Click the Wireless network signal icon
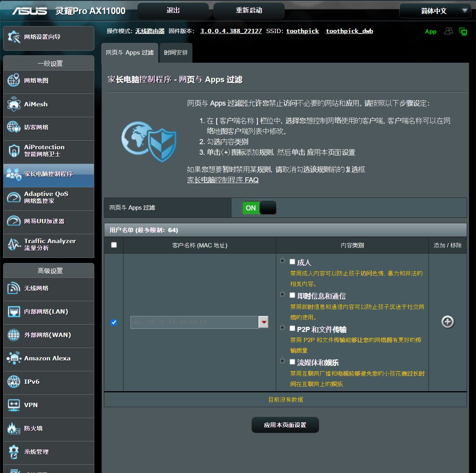476x473 pixels. pyautogui.click(x=14, y=288)
